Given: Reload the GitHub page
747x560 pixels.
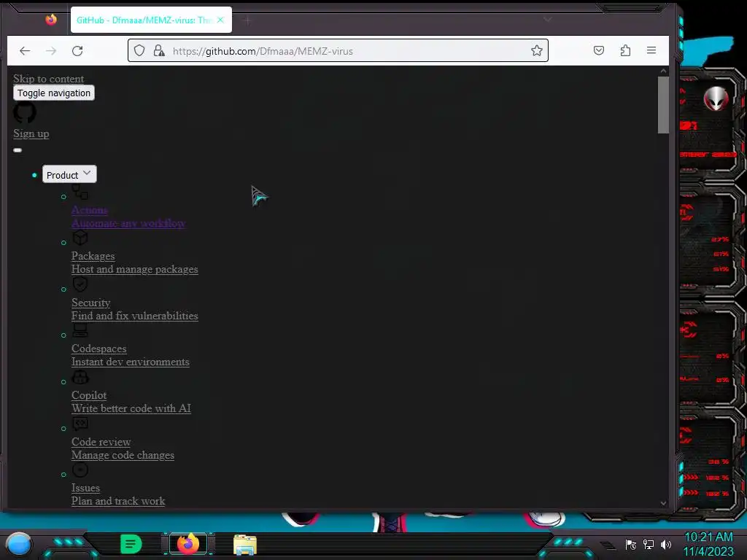Looking at the screenshot, I should coord(77,51).
